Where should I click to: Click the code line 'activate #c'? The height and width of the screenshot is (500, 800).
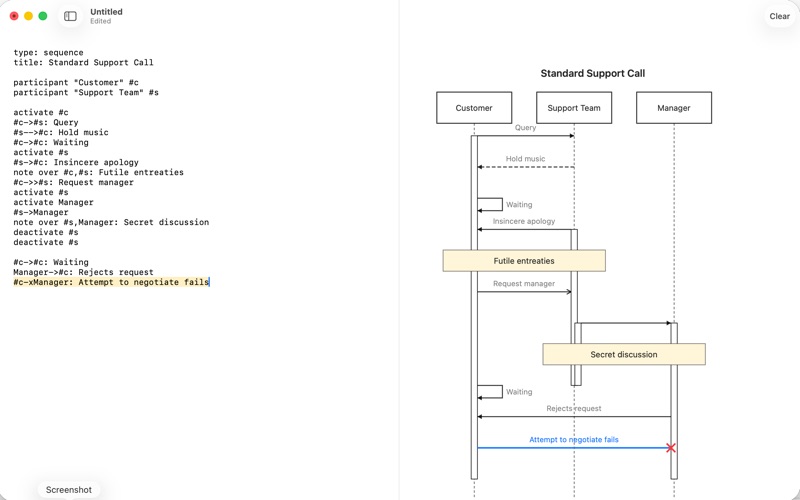(41, 112)
